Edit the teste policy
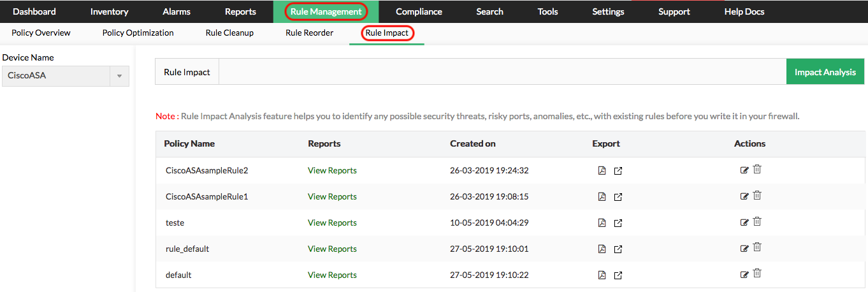This screenshot has width=868, height=292. pos(744,223)
